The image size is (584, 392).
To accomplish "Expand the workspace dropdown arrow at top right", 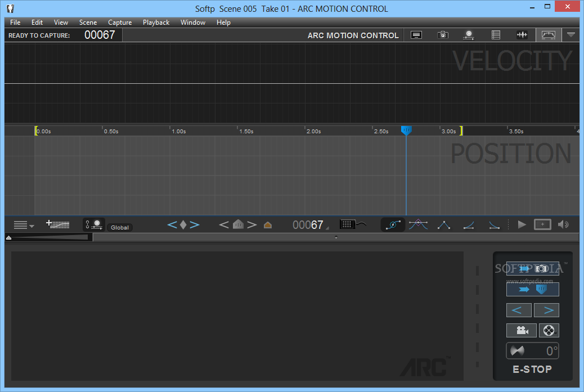I will point(570,35).
